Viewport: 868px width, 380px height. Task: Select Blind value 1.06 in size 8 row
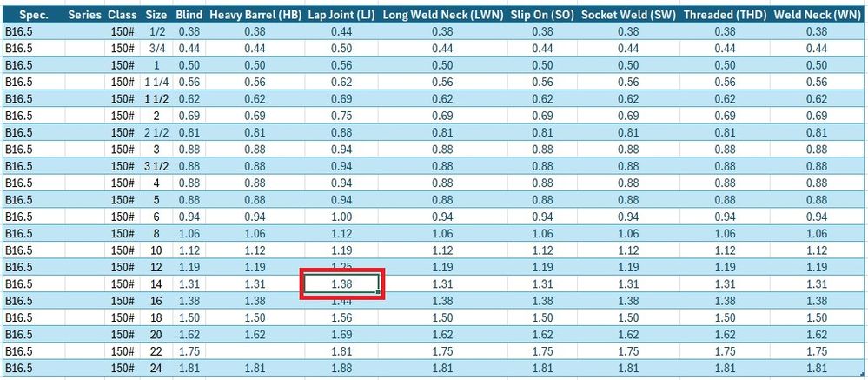189,234
